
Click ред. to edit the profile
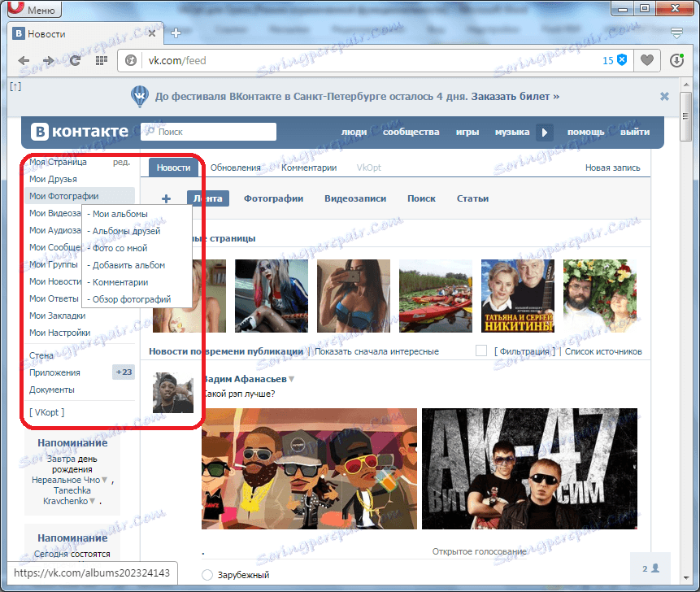(121, 162)
